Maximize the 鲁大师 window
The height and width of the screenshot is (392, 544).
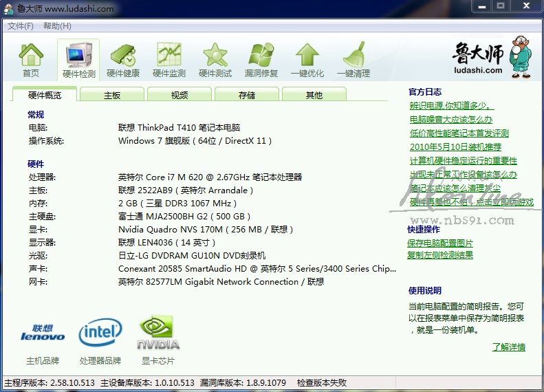click(500, 6)
